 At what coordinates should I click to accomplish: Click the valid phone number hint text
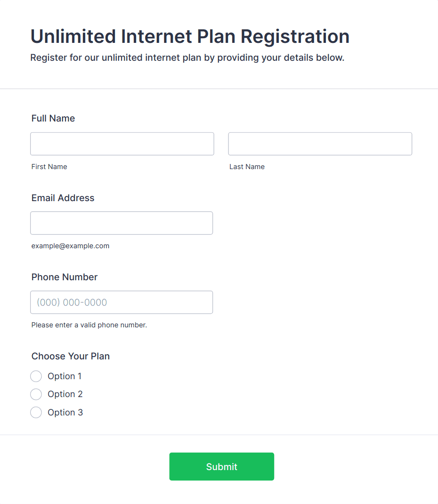point(89,325)
